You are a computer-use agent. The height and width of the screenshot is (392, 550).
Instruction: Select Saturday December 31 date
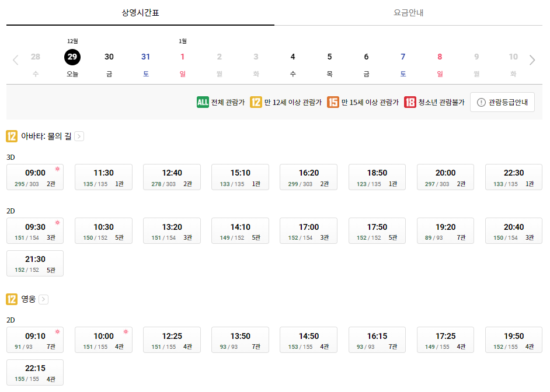145,57
